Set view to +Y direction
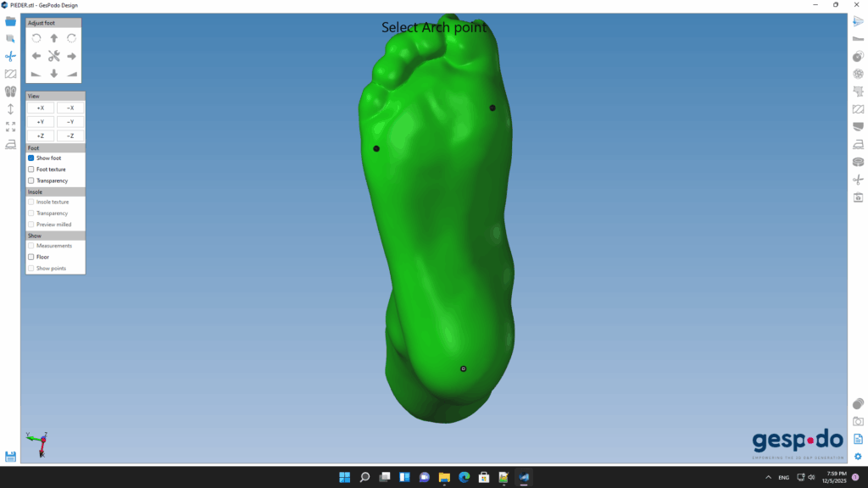The height and width of the screenshot is (488, 868). 41,122
